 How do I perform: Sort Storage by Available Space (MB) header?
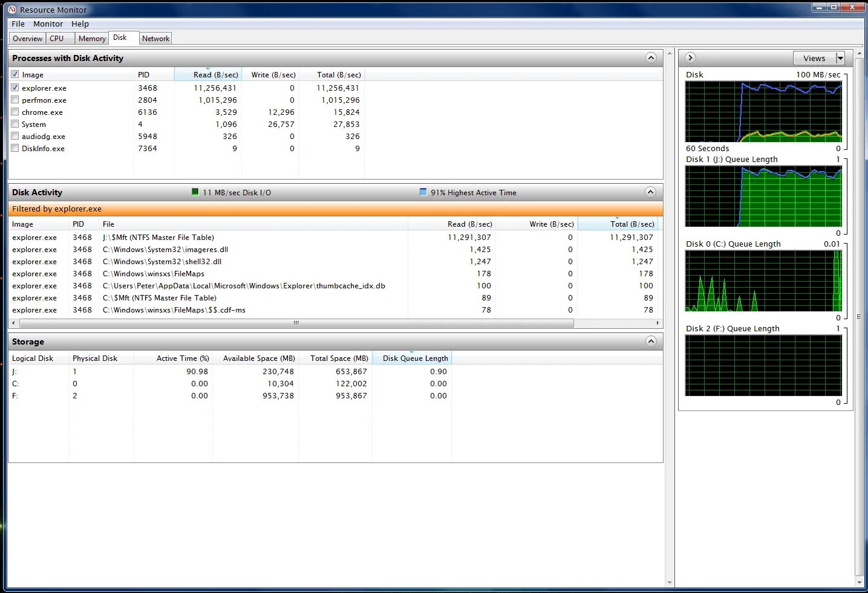pyautogui.click(x=255, y=358)
